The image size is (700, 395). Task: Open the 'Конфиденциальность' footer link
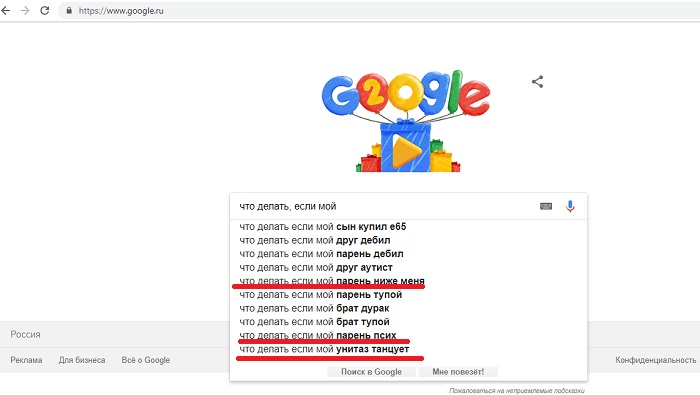tap(656, 360)
